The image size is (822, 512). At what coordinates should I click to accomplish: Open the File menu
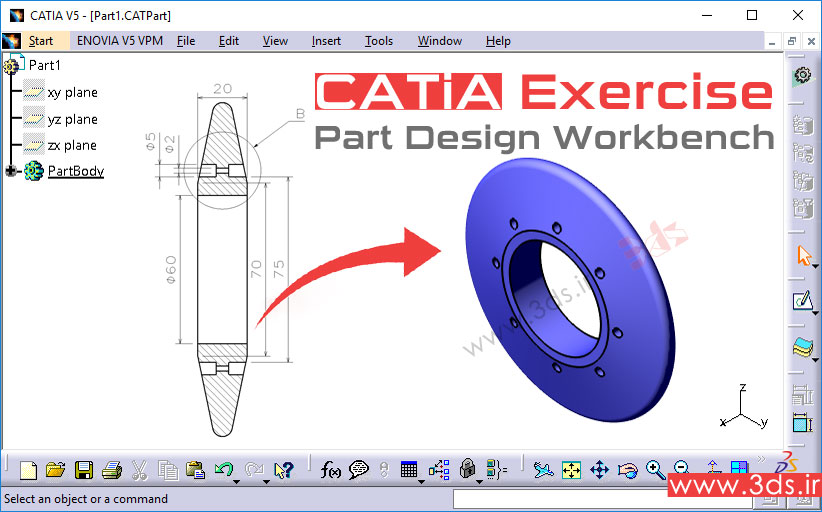(x=186, y=41)
